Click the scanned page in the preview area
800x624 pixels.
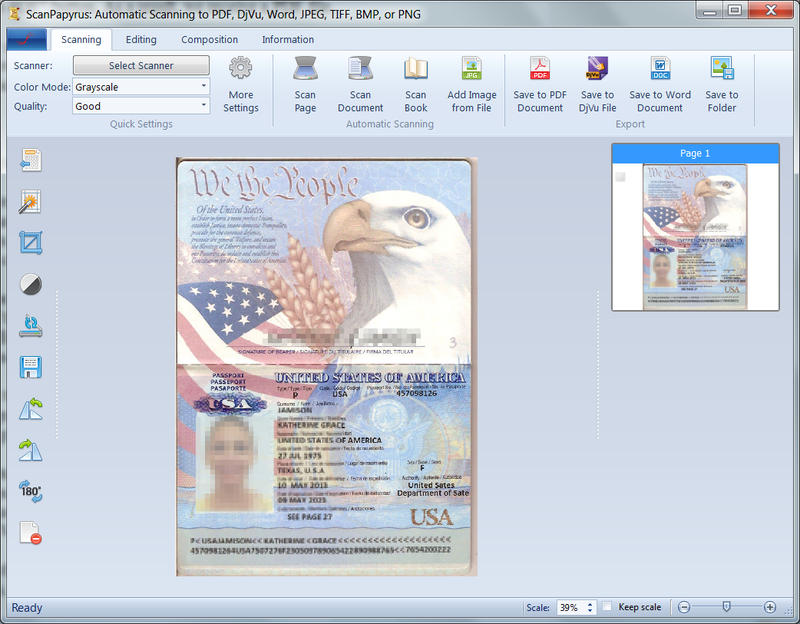(x=327, y=366)
